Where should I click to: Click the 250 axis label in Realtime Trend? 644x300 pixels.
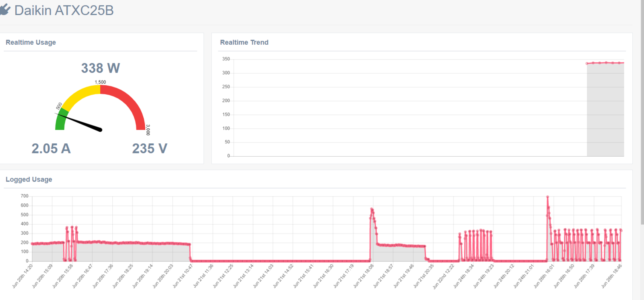(x=226, y=87)
